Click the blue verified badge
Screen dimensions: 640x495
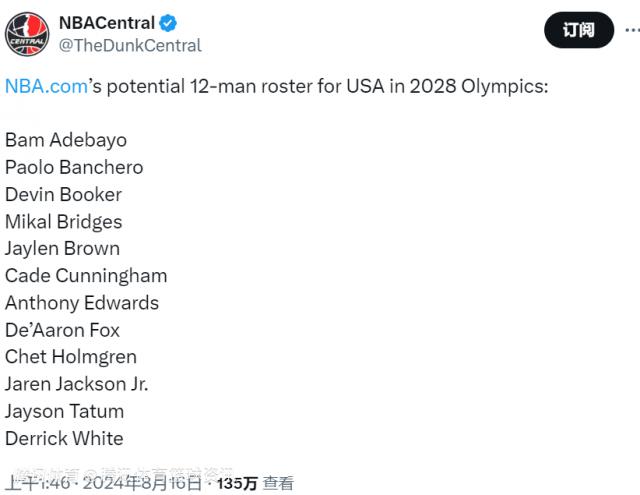172,23
